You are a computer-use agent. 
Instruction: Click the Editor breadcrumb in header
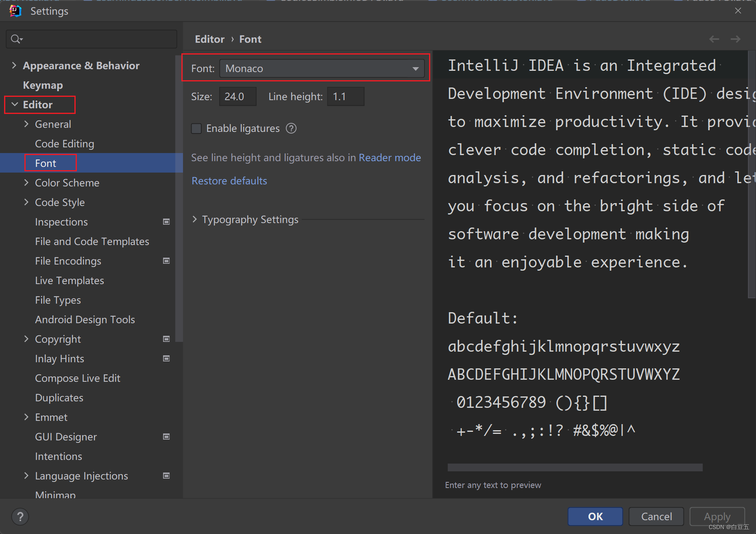(x=209, y=39)
